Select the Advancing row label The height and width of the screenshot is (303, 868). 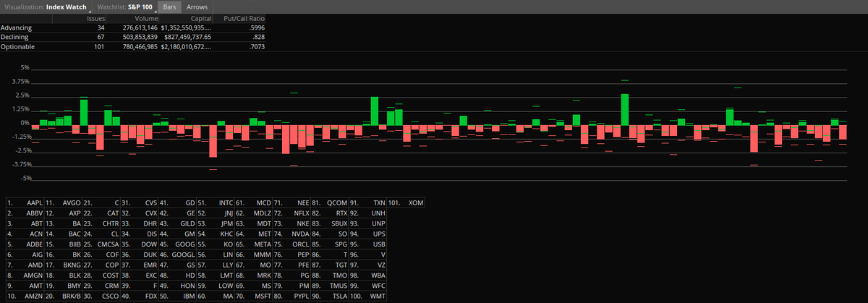(x=17, y=27)
